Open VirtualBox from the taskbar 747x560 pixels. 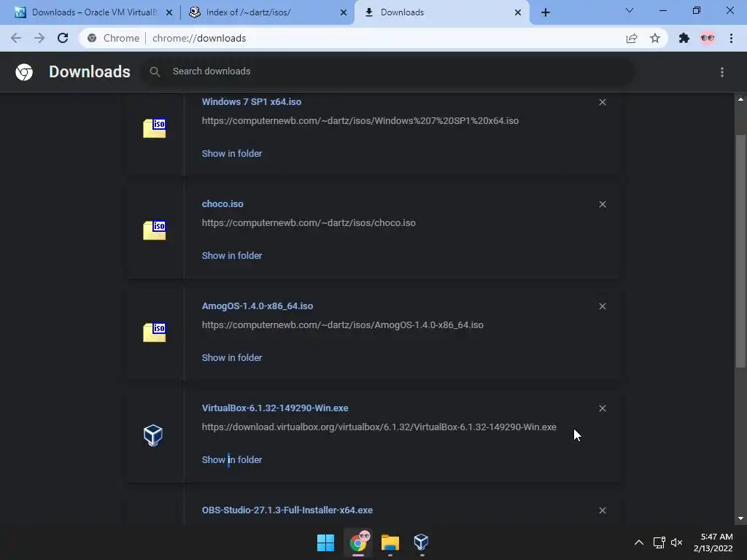[x=421, y=542]
